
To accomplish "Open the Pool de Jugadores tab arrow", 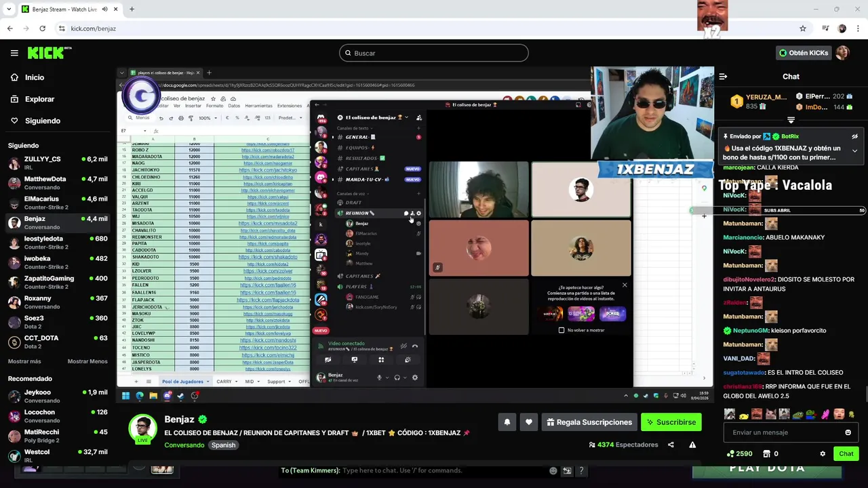I will (208, 382).
